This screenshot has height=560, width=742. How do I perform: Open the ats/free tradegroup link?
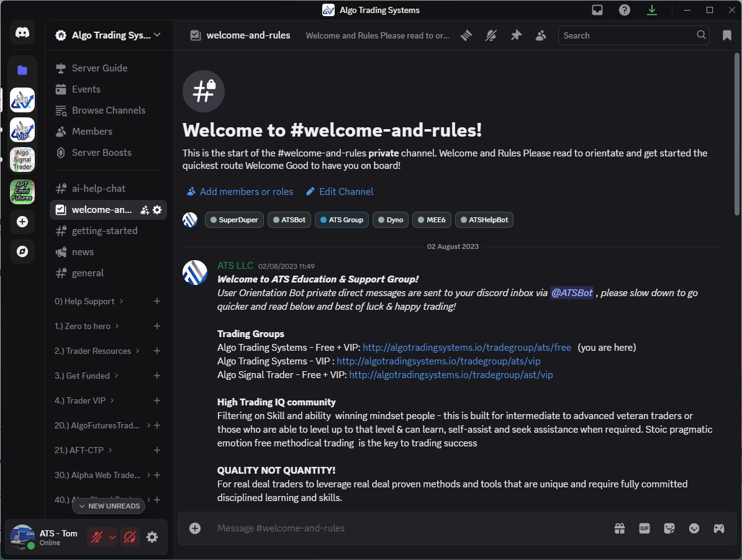pos(467,348)
